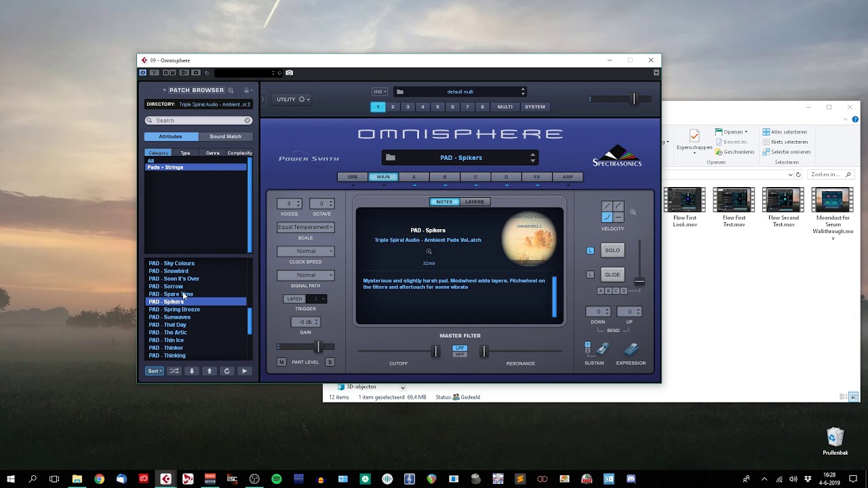Select the linear velocity curve icon
The width and height of the screenshot is (868, 488).
click(607, 206)
